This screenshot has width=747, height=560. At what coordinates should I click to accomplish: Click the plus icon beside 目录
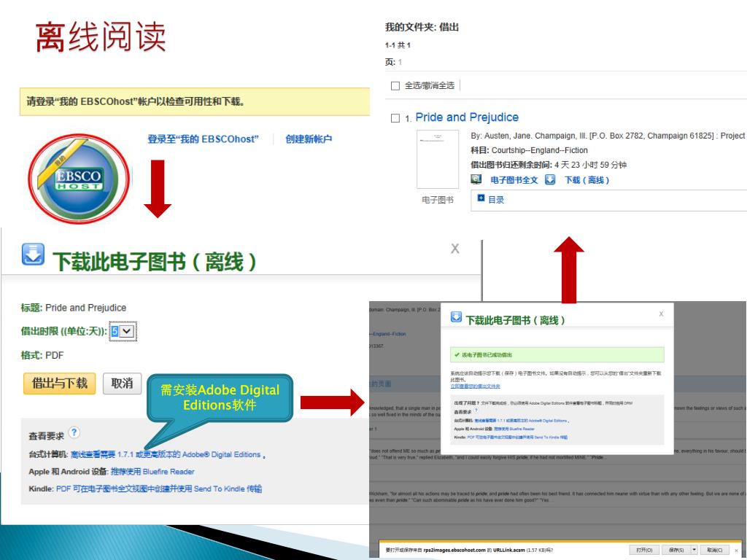tap(481, 198)
